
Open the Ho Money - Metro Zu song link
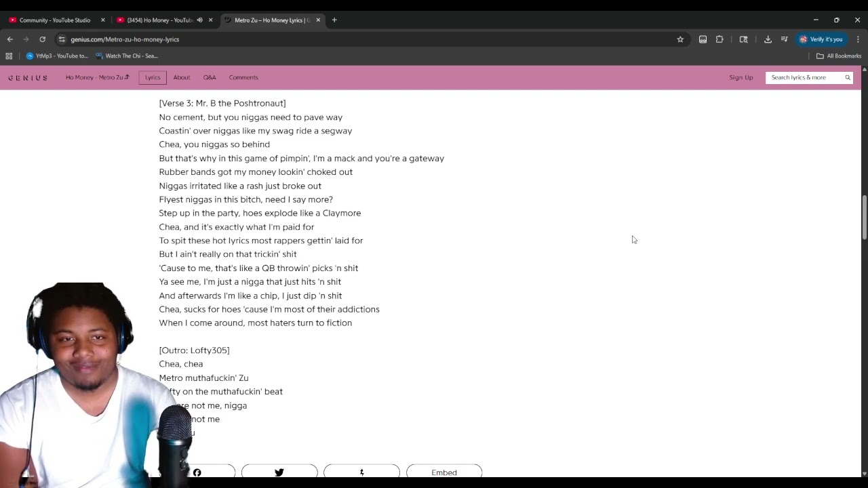pyautogui.click(x=97, y=77)
